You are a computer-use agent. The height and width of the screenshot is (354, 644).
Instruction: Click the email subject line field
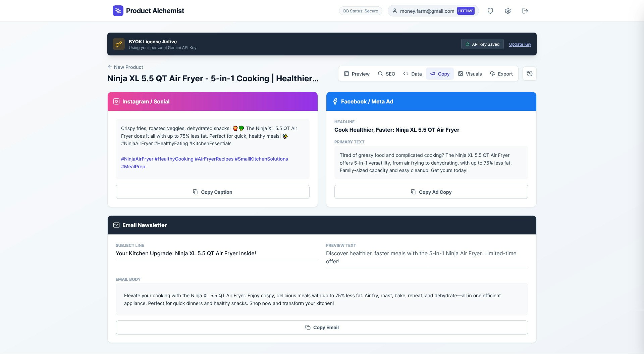[217, 254]
